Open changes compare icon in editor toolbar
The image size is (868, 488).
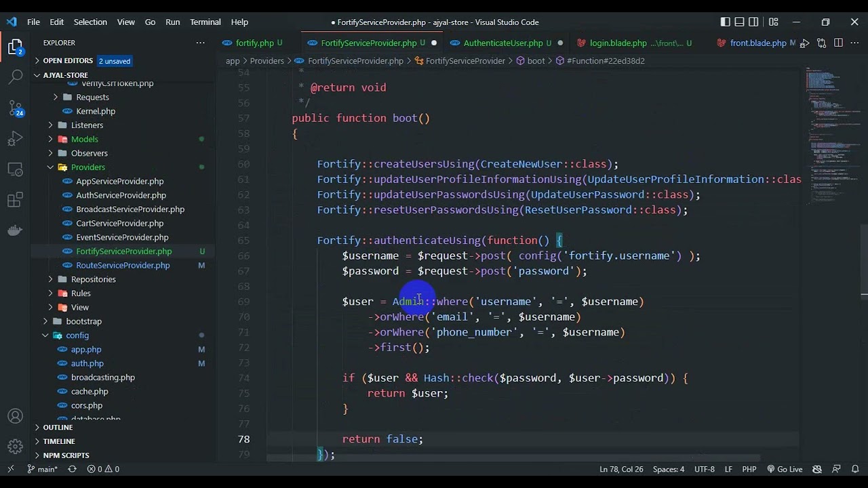coord(822,43)
